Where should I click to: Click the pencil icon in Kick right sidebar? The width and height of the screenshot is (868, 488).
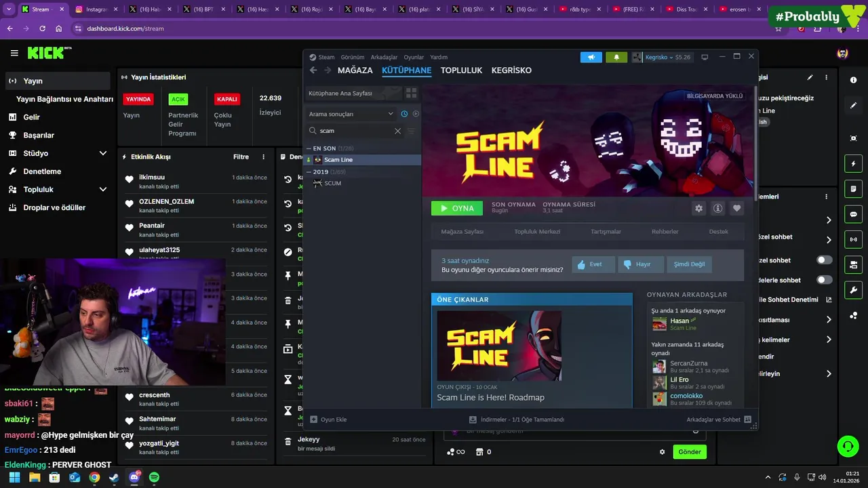click(x=853, y=105)
